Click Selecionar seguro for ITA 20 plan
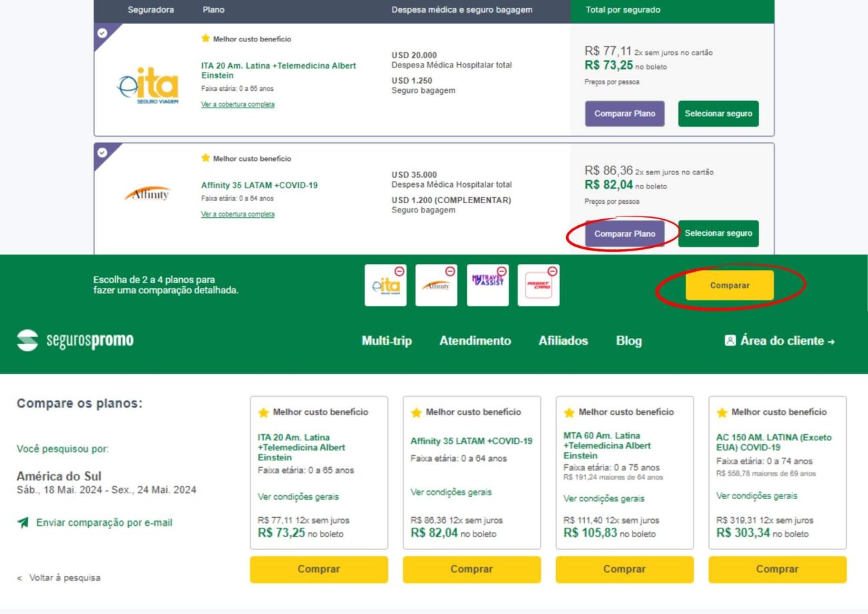This screenshot has width=868, height=614. [x=718, y=114]
